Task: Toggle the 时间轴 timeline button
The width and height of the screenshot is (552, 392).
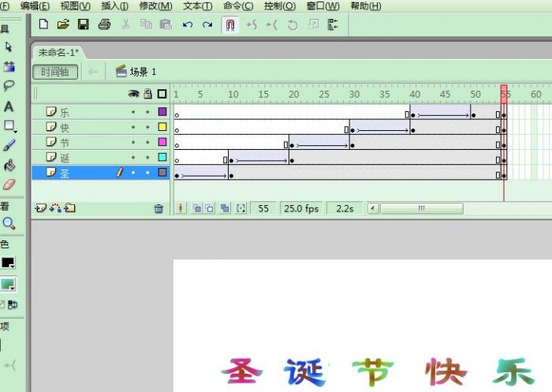Action: (55, 72)
